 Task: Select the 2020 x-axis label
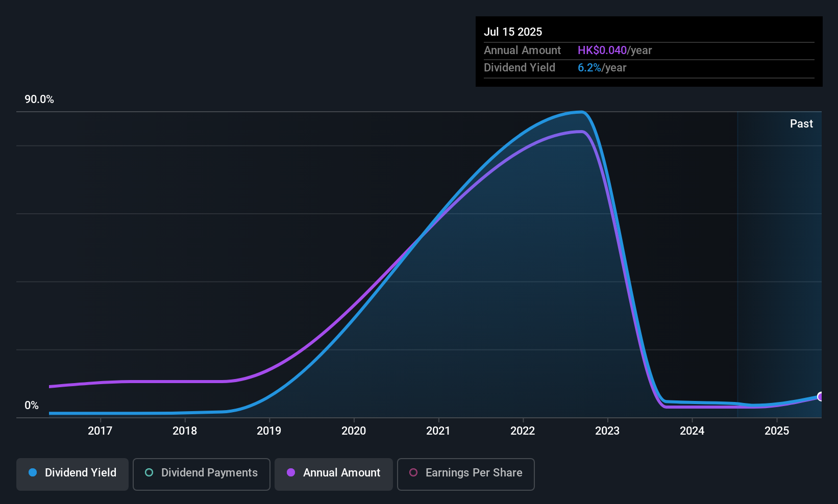pyautogui.click(x=354, y=431)
